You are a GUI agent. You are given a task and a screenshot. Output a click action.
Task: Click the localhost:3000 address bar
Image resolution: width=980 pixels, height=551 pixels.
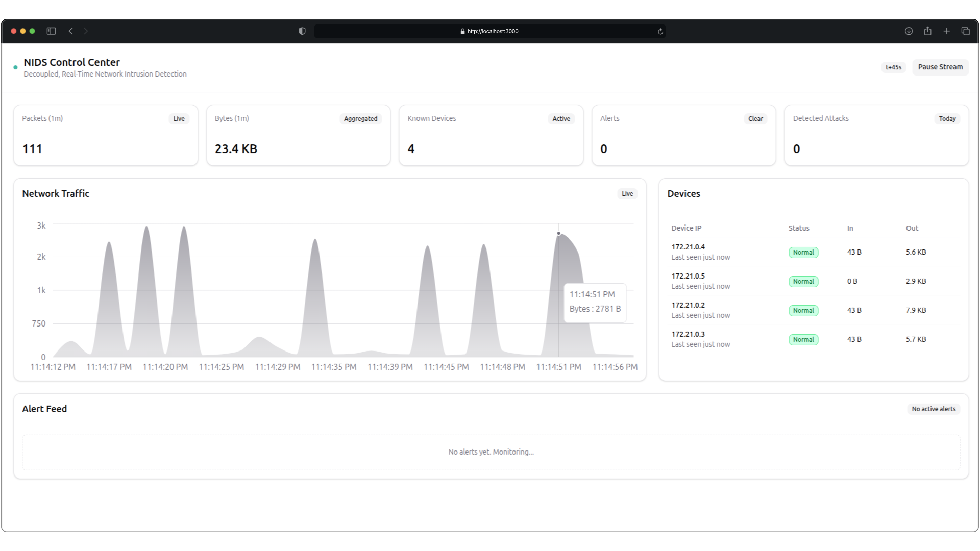[489, 31]
